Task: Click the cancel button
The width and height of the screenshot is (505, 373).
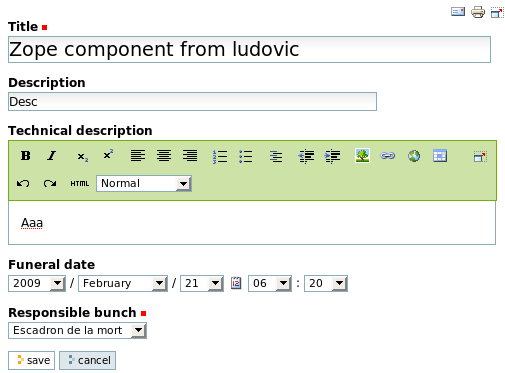Action: (x=88, y=360)
